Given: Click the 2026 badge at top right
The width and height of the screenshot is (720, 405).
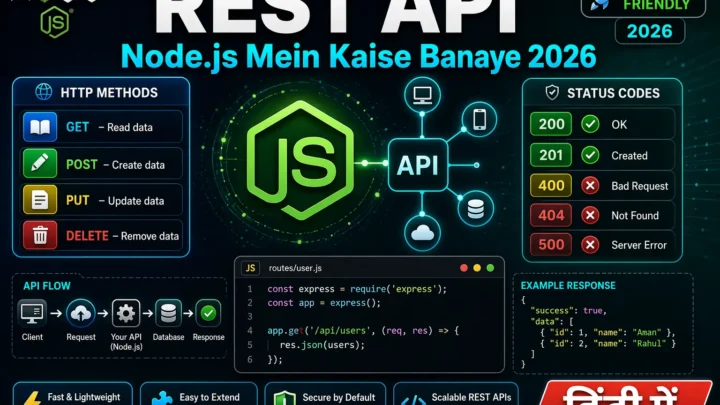Looking at the screenshot, I should tap(650, 31).
